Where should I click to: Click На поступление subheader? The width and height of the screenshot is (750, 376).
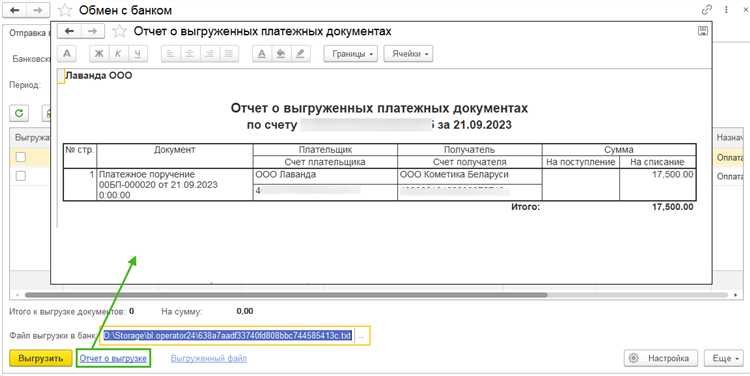(x=581, y=162)
